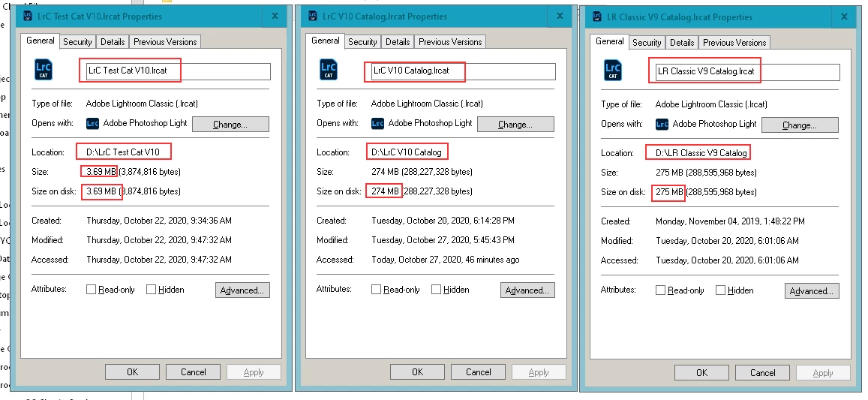Click Accessed text Today, October 27, 2020, 46 minutes ago
The height and width of the screenshot is (400, 868).
pos(445,259)
